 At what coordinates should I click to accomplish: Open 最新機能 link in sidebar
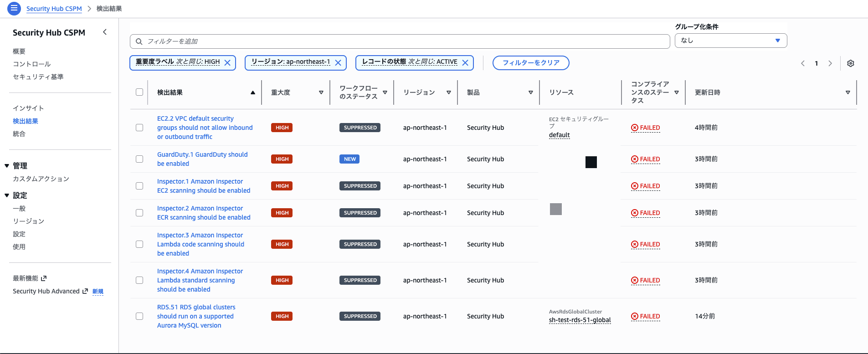(x=26, y=278)
